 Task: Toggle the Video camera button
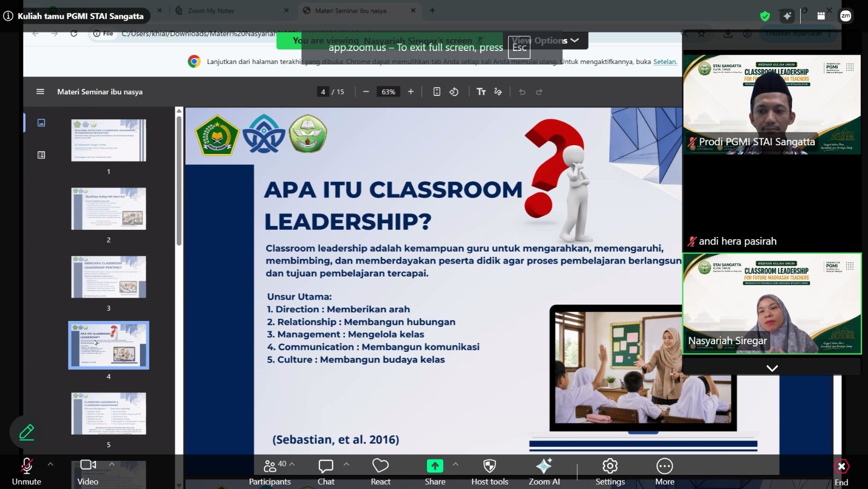click(x=88, y=472)
